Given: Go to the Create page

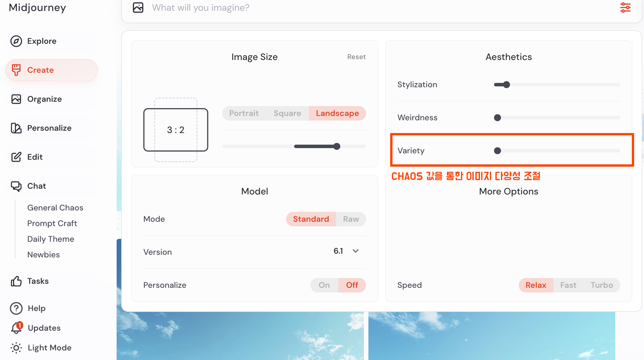Looking at the screenshot, I should coord(40,70).
